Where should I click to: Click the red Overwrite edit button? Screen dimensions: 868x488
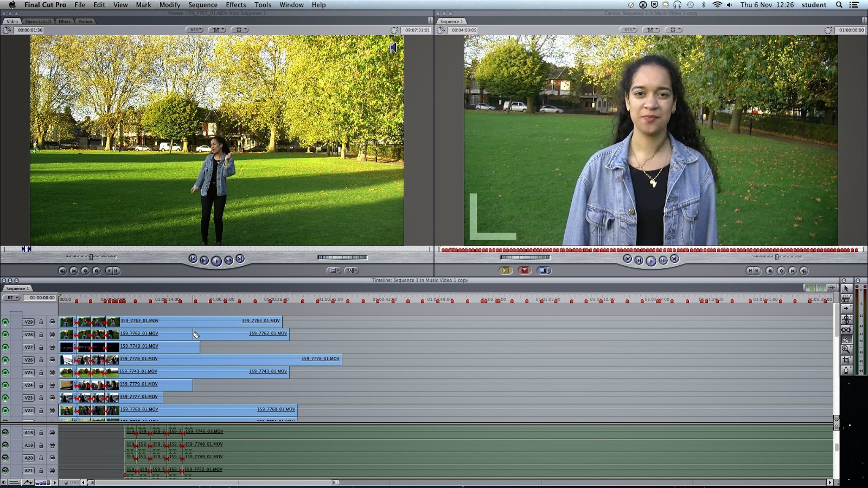pyautogui.click(x=525, y=270)
